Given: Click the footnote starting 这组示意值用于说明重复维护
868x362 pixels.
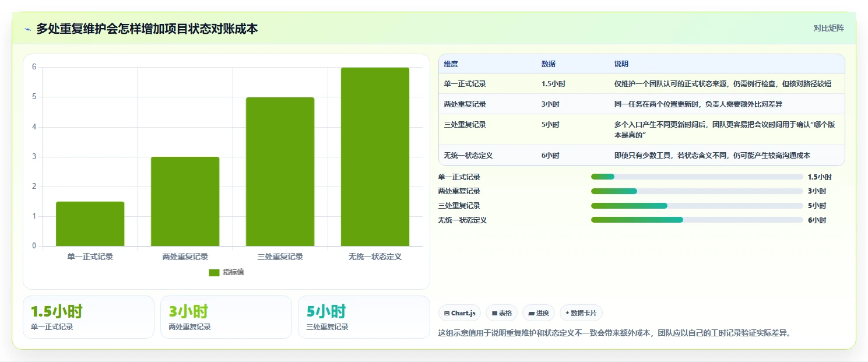Looking at the screenshot, I should click(x=614, y=333).
